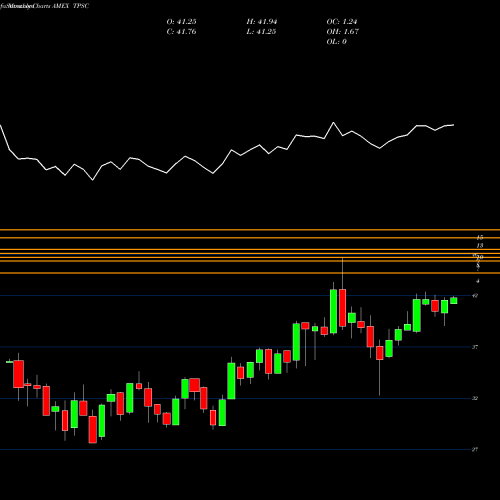500x500 pixels.
Task: Click the close value 'C: 41.76'
Action: pyautogui.click(x=181, y=32)
